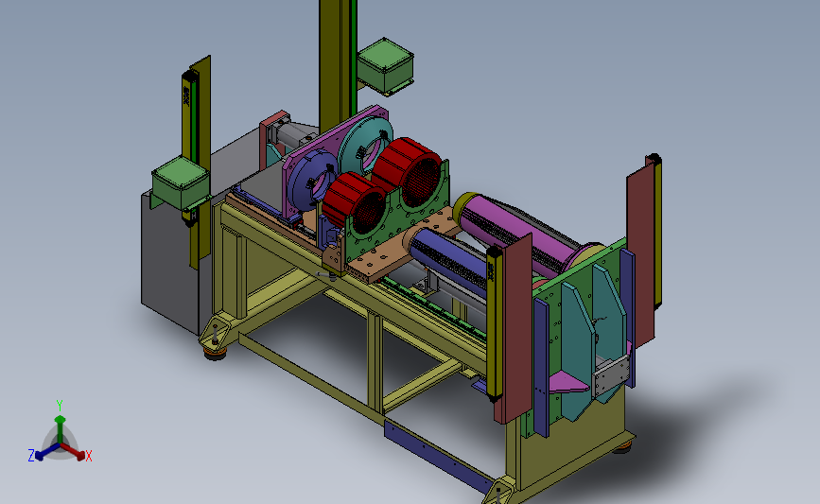The height and width of the screenshot is (504, 820).
Task: Select the gray bolted bracket plate
Action: click(x=610, y=374)
